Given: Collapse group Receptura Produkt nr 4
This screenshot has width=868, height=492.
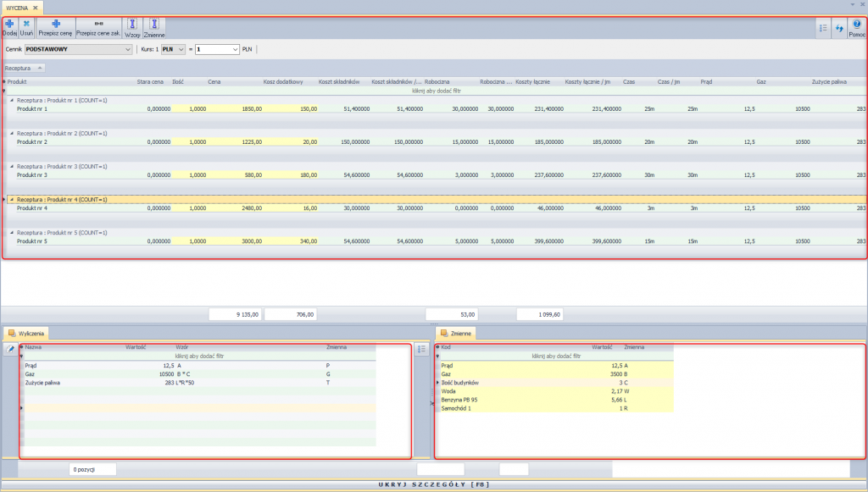Looking at the screenshot, I should tap(12, 200).
